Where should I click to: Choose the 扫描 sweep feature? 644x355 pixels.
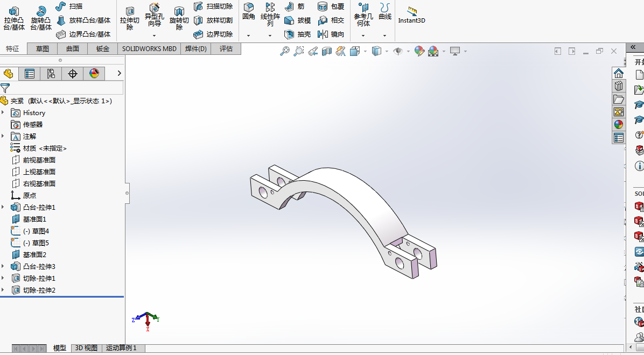[69, 6]
